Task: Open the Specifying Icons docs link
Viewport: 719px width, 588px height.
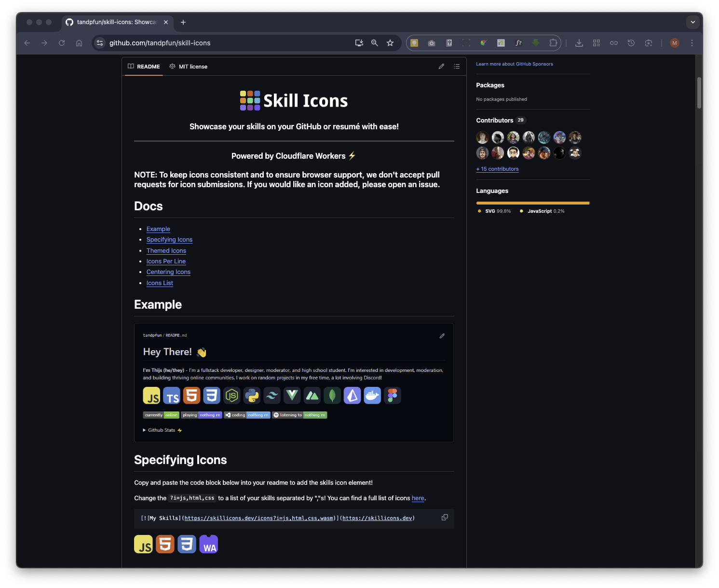Action: pyautogui.click(x=169, y=240)
